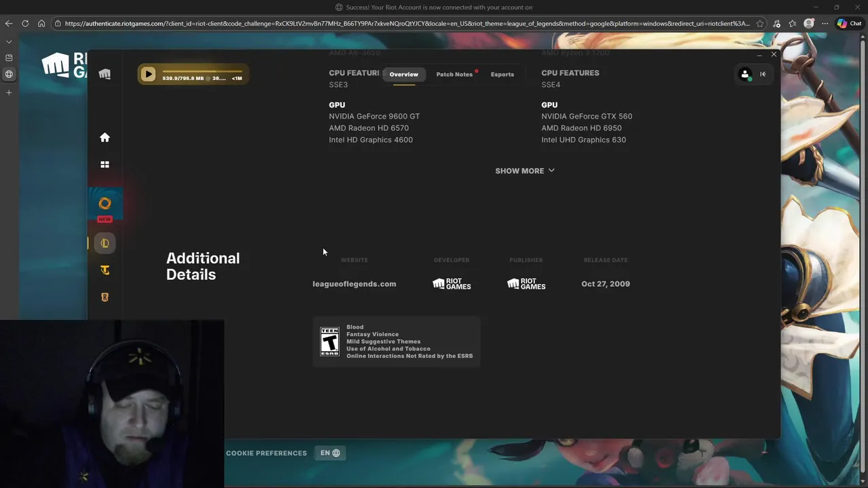This screenshot has height=488, width=868.
Task: Close the Riot Client window
Action: [x=774, y=54]
